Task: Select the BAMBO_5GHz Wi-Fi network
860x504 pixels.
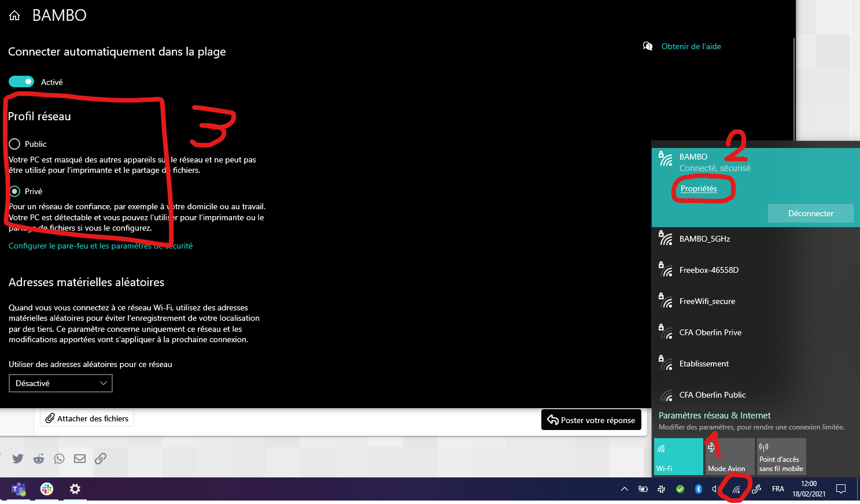Action: tap(755, 239)
